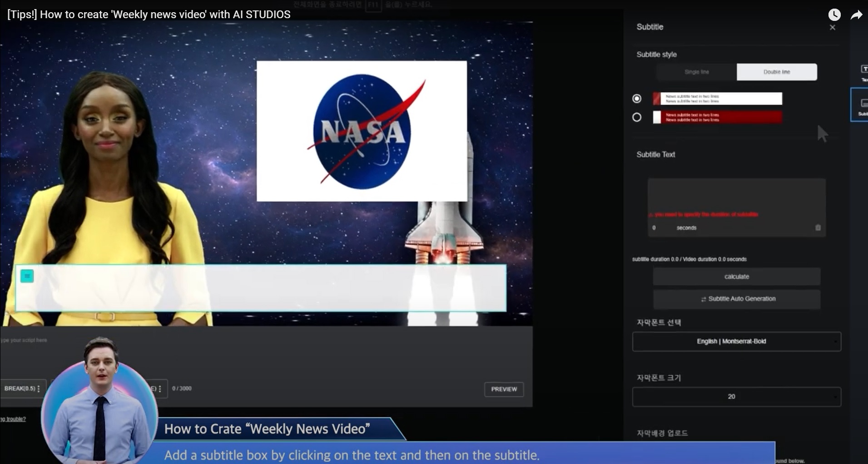This screenshot has width=868, height=464.
Task: Click the teal subtitle icon on canvas
Action: coord(27,276)
